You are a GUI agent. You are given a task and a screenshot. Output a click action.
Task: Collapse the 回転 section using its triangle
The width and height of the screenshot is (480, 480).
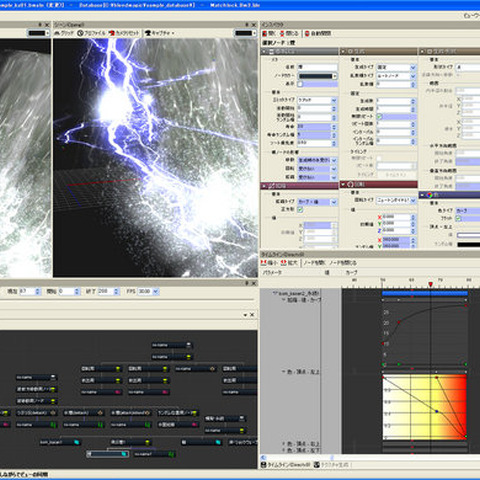[x=343, y=184]
